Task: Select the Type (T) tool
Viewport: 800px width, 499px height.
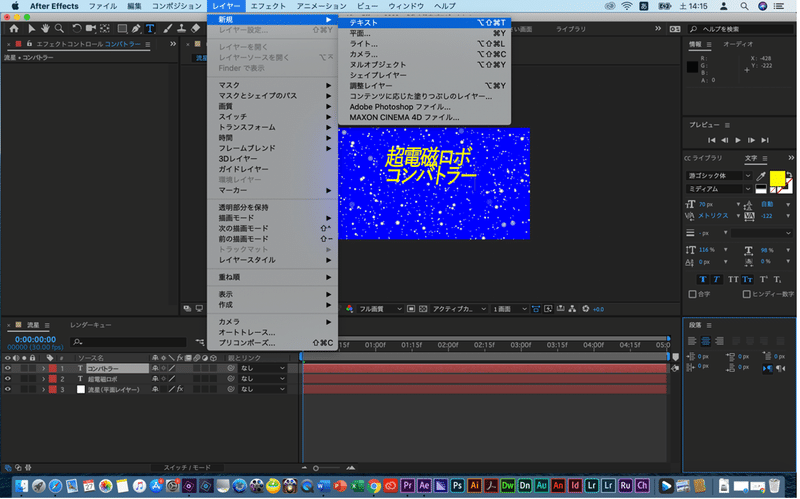Action: click(150, 29)
